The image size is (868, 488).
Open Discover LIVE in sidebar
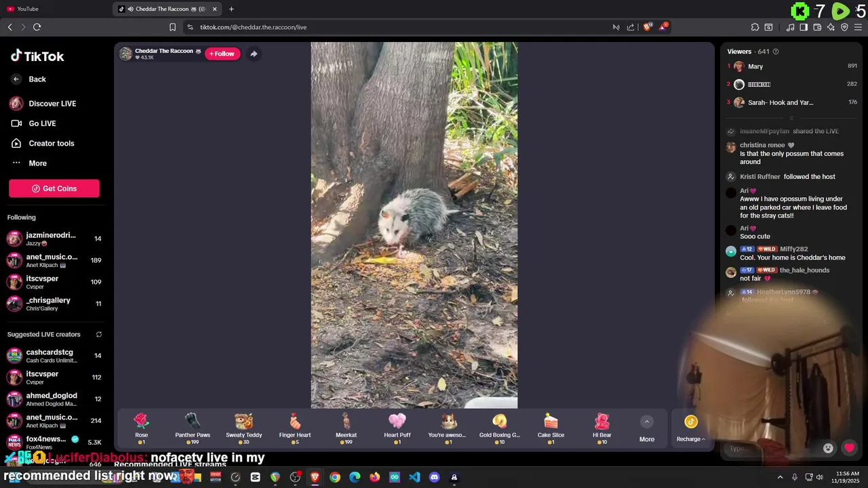click(x=43, y=104)
